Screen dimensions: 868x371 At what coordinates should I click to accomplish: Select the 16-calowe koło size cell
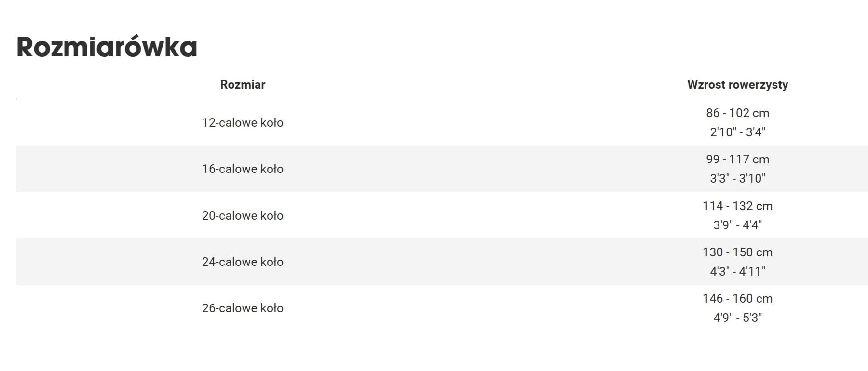243,169
